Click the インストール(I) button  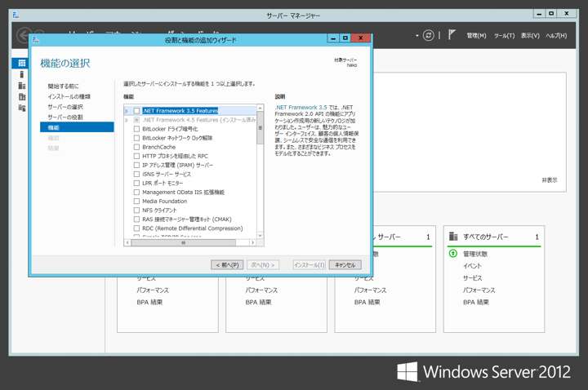click(x=310, y=265)
